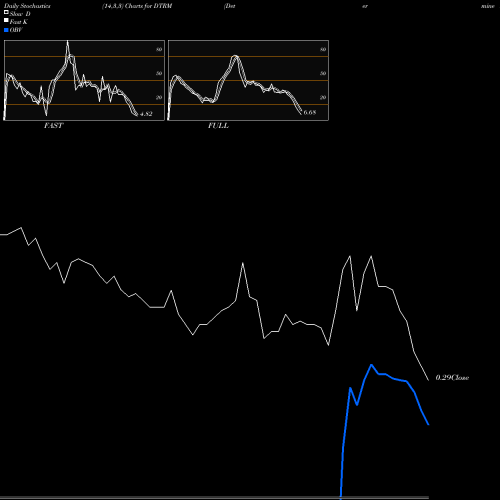Click the 'FULL' chart caption
Screen dimensions: 500x500
click(218, 126)
